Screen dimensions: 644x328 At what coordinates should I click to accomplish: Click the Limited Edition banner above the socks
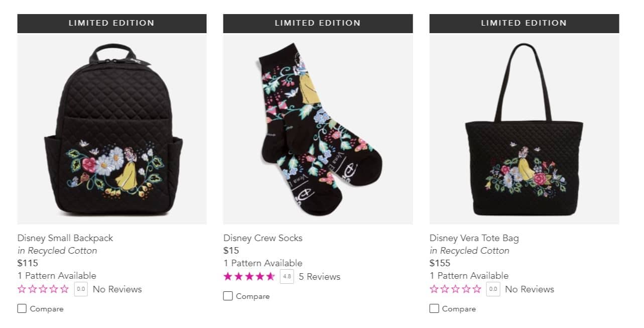(x=318, y=23)
